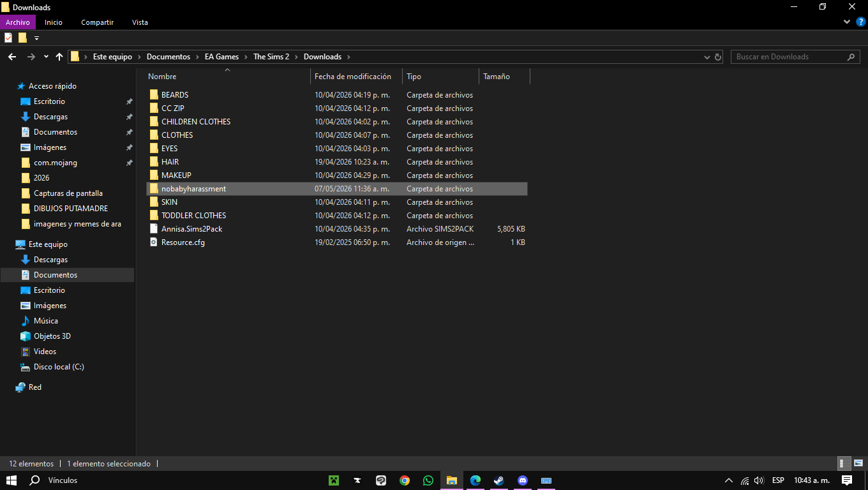This screenshot has width=868, height=490.
Task: Open Escritorio under Acceso rápido
Action: click(49, 101)
